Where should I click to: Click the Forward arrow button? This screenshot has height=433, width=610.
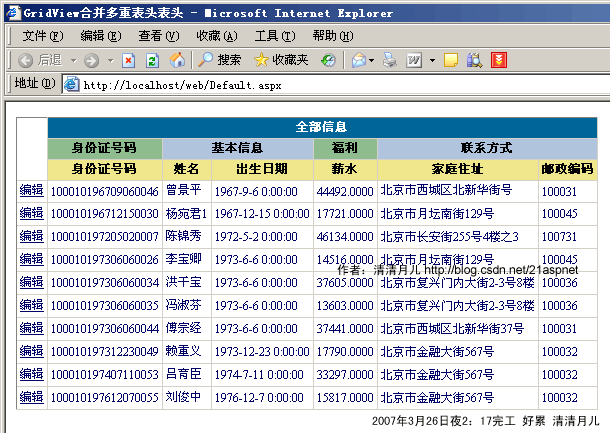click(91, 61)
